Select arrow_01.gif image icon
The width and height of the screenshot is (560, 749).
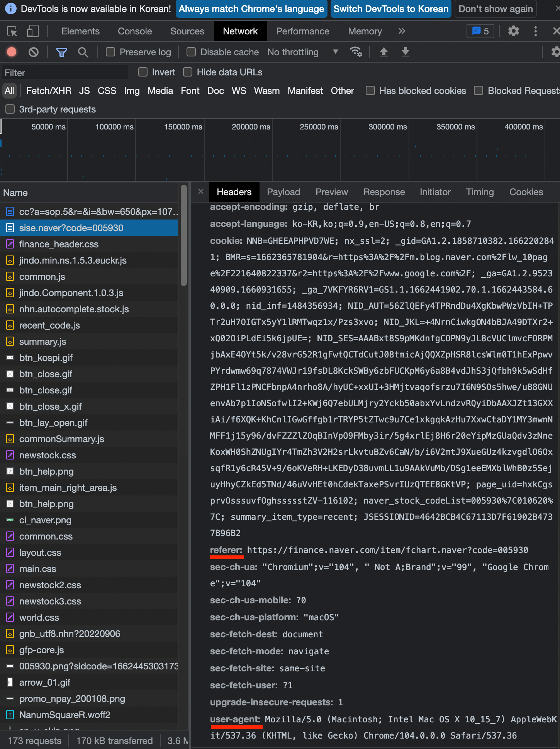point(10,683)
